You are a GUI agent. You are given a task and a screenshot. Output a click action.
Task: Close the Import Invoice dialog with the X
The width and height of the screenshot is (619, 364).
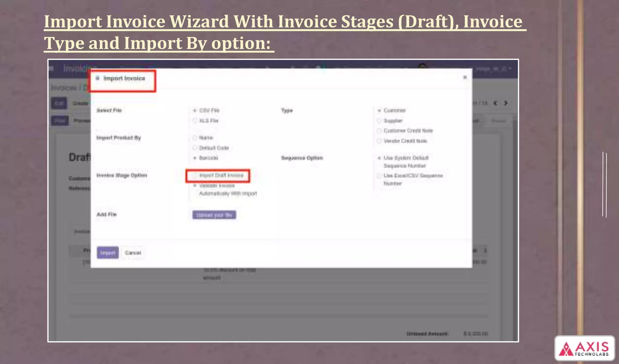[x=465, y=77]
